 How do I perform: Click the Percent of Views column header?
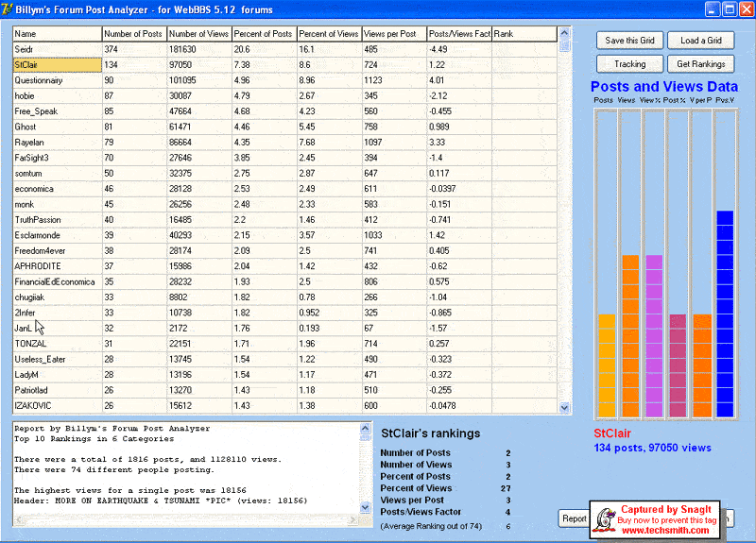click(x=329, y=34)
